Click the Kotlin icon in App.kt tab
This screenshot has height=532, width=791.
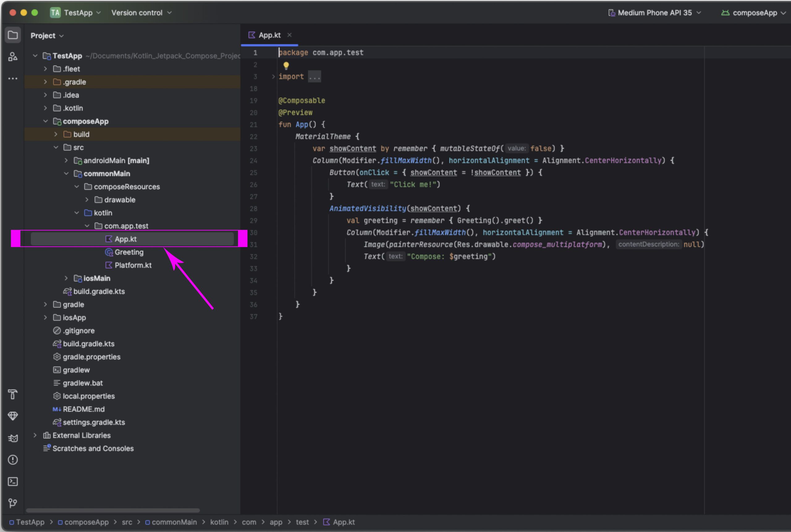tap(252, 35)
